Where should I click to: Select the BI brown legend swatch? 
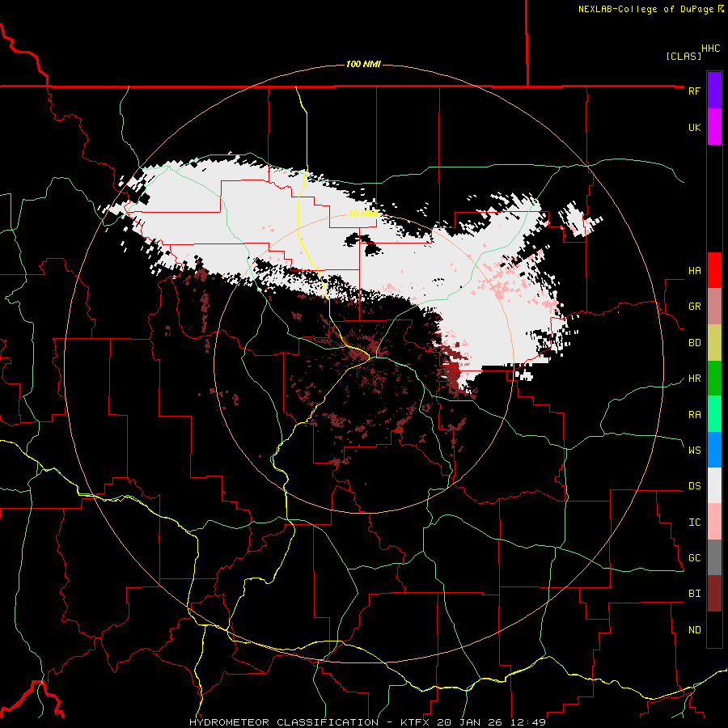click(x=714, y=594)
